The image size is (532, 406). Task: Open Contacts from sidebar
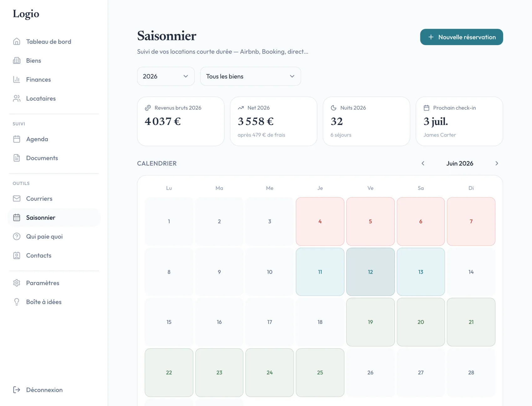[54, 255]
